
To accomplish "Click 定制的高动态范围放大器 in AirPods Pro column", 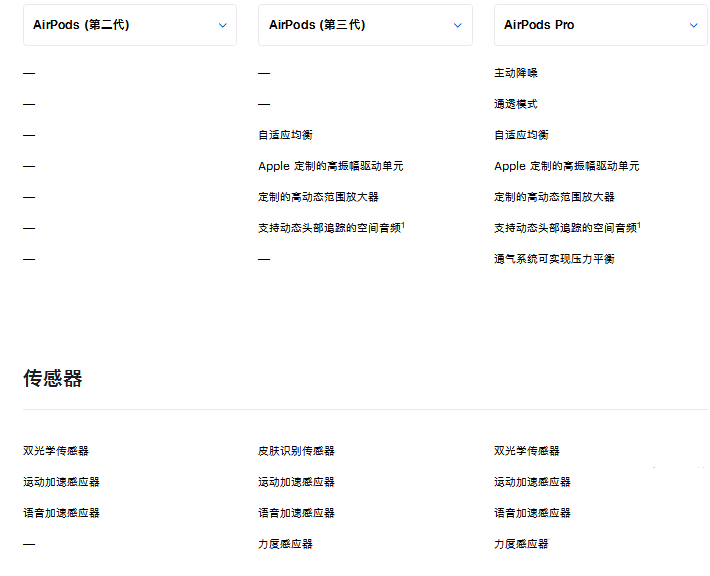I will click(x=554, y=197).
